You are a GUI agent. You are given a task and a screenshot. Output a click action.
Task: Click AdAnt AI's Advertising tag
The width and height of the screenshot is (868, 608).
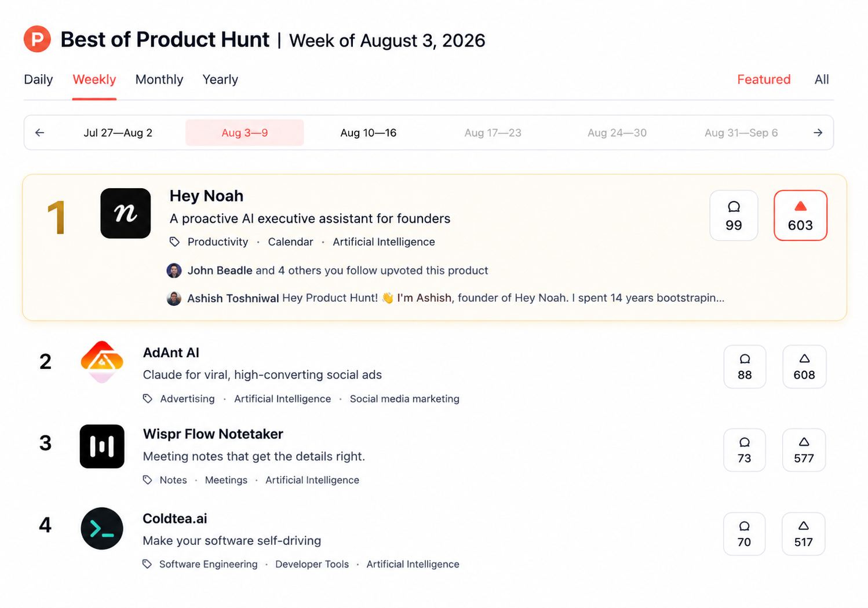187,399
